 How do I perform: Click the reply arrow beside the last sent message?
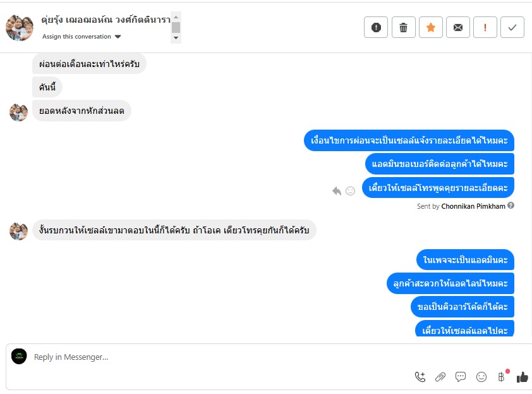(x=337, y=191)
